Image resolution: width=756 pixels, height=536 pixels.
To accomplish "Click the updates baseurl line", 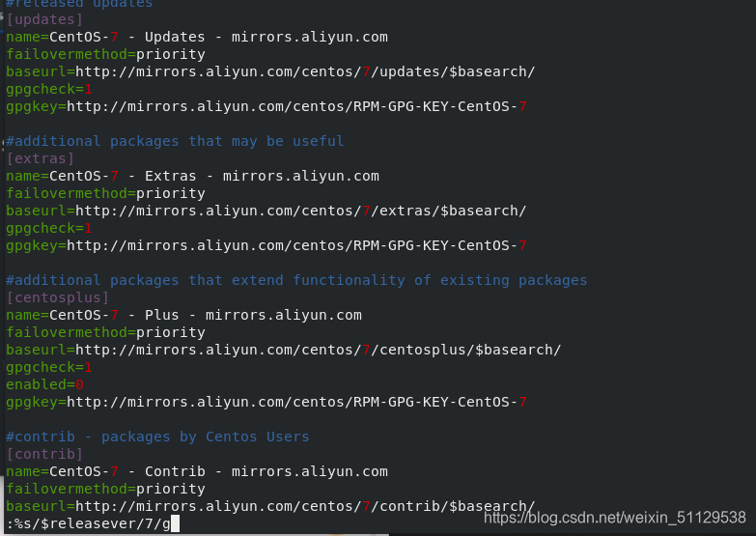I will (x=270, y=71).
